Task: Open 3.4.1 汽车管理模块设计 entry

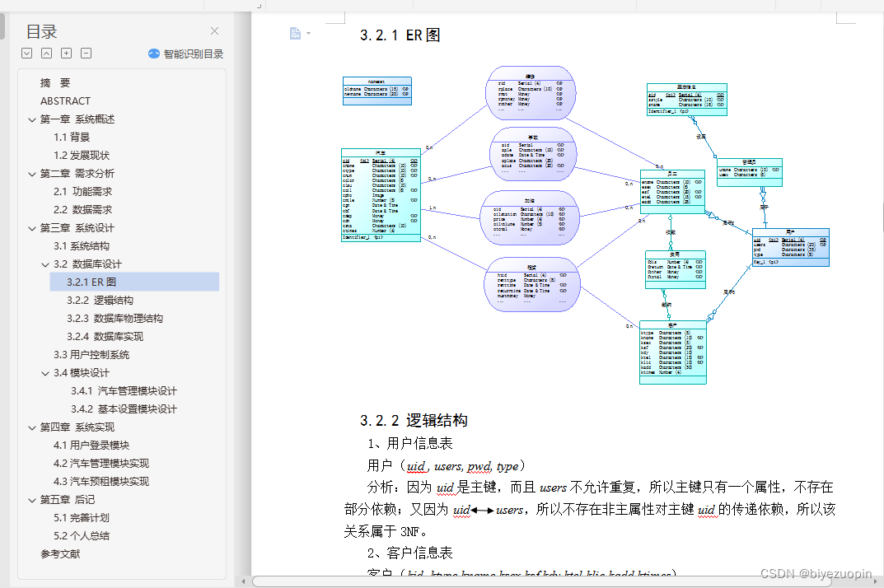Action: click(x=124, y=390)
